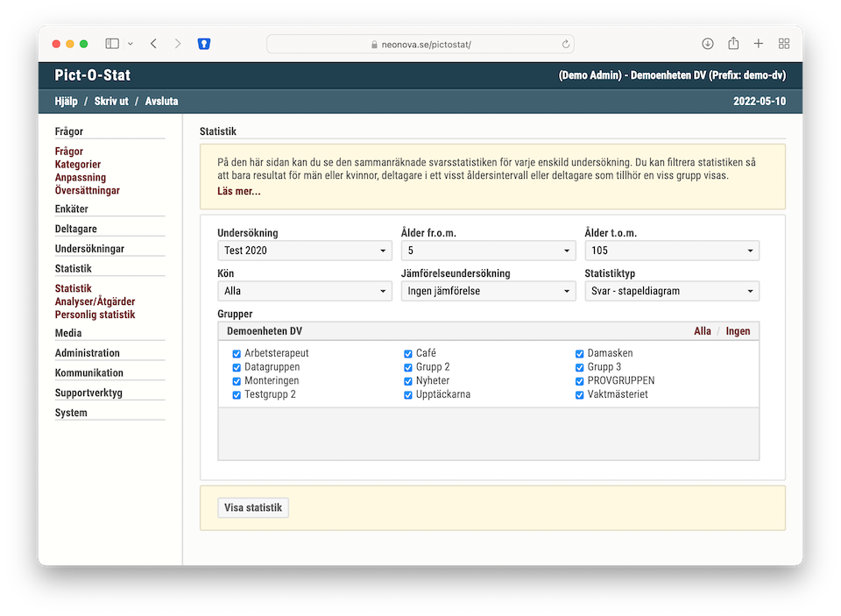Uncheck the Arbetsterapeut group checkbox
This screenshot has height=616, width=841.
coord(237,354)
